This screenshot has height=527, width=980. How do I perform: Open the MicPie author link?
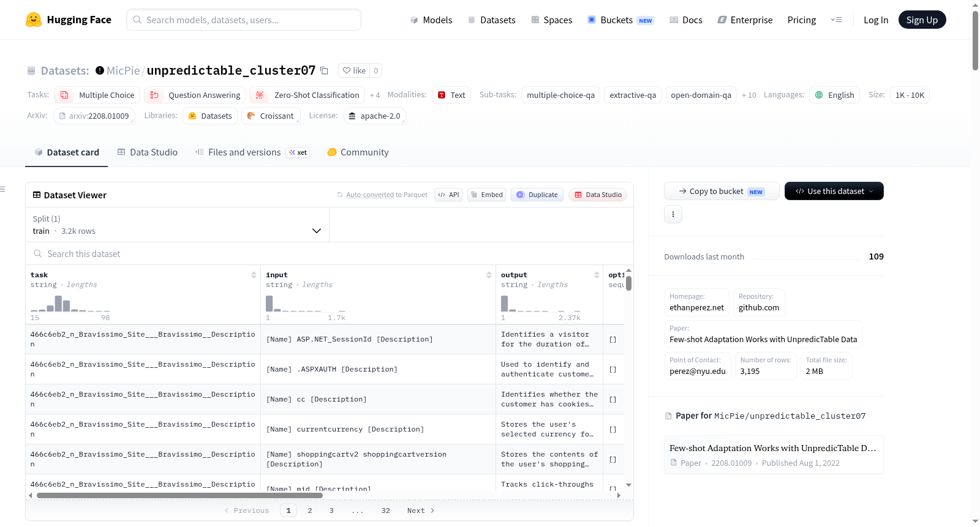pos(123,70)
